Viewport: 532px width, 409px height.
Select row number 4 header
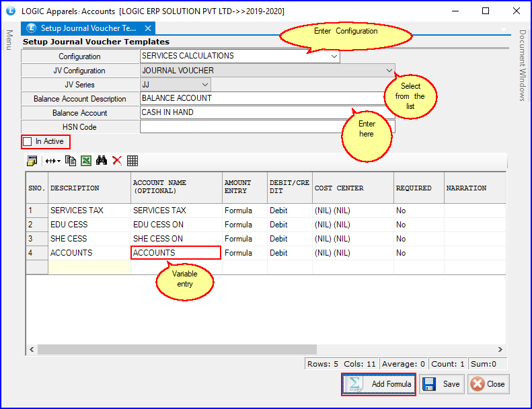pos(37,253)
